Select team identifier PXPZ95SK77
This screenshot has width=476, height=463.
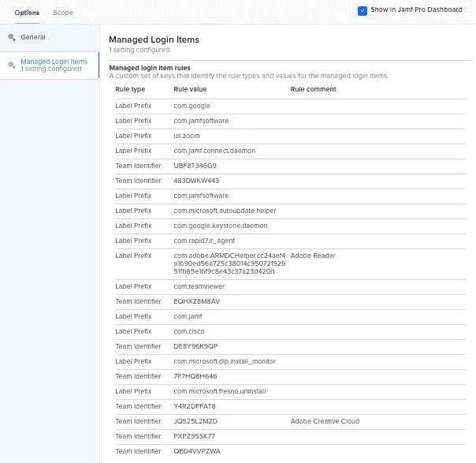[x=195, y=436]
